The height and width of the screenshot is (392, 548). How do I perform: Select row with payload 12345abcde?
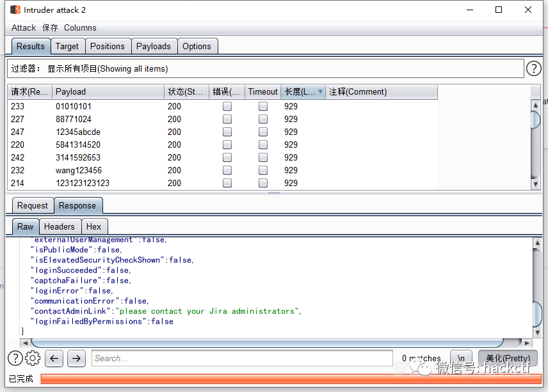click(x=222, y=132)
